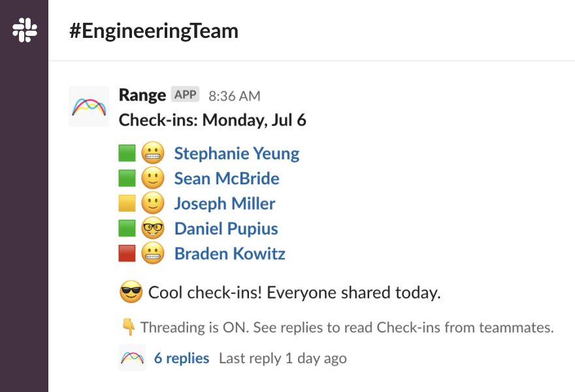Click the grinning emoji beside Stephanie Yeung
Viewport: 575px width, 392px height.
(154, 152)
